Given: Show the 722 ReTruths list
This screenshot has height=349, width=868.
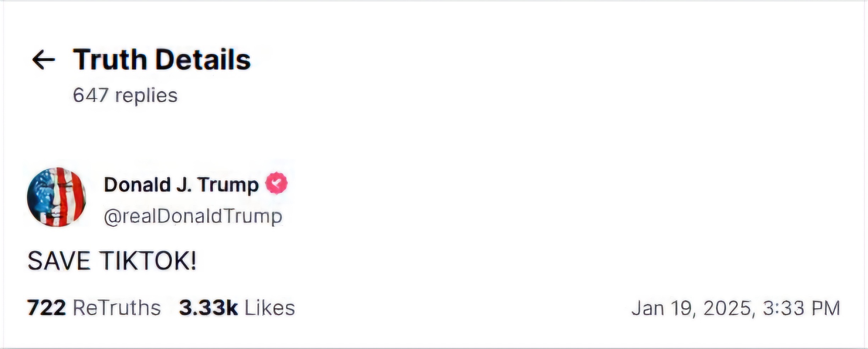Looking at the screenshot, I should click(94, 308).
